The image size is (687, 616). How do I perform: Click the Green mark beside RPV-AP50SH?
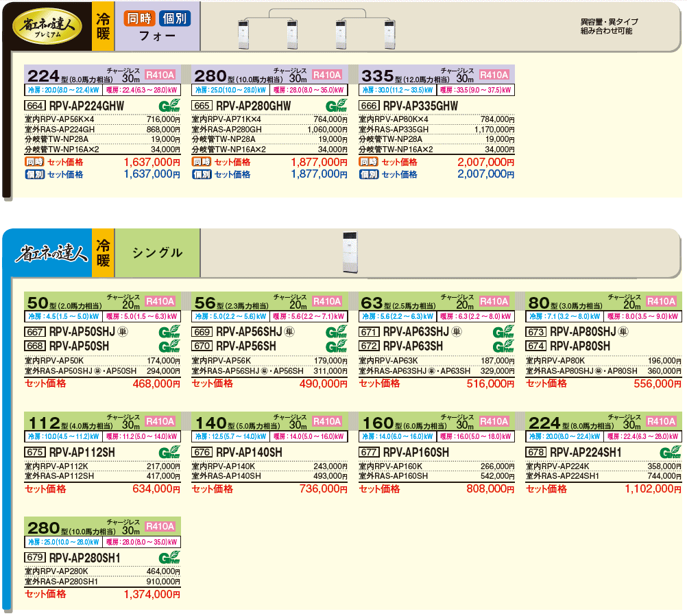tap(169, 346)
